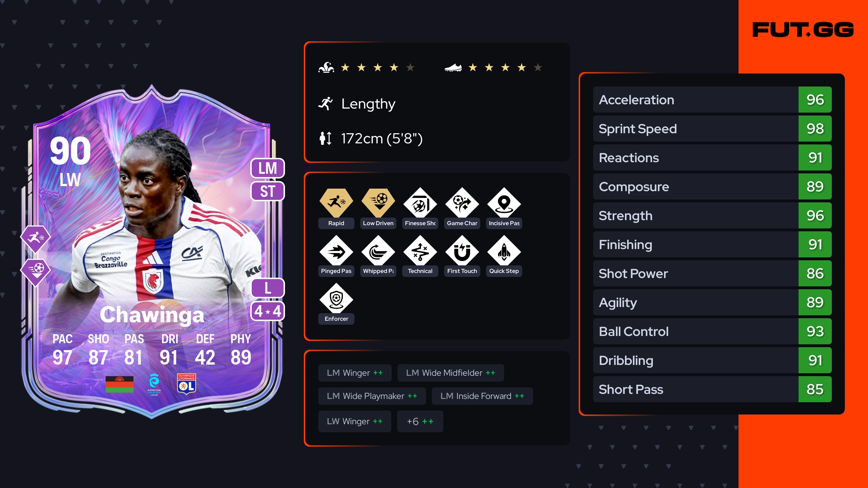
Task: Click the Whipped Pass playstyle icon
Action: pyautogui.click(x=378, y=251)
